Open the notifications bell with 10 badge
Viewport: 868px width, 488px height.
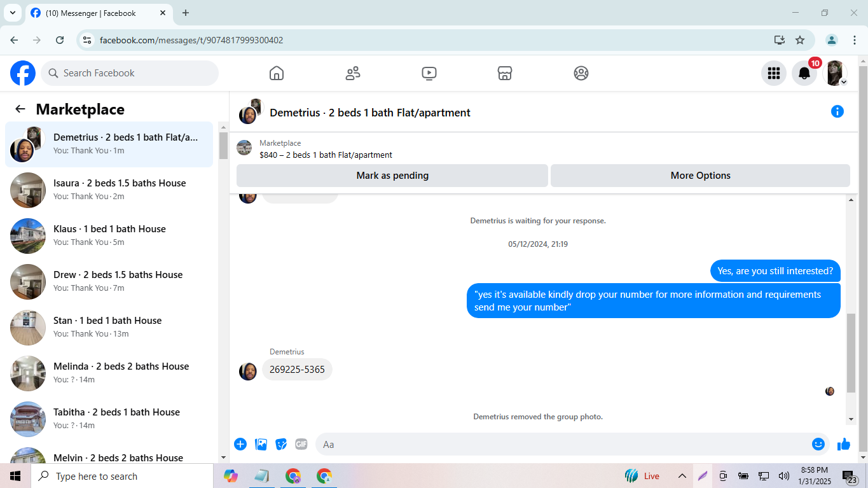pyautogui.click(x=804, y=73)
